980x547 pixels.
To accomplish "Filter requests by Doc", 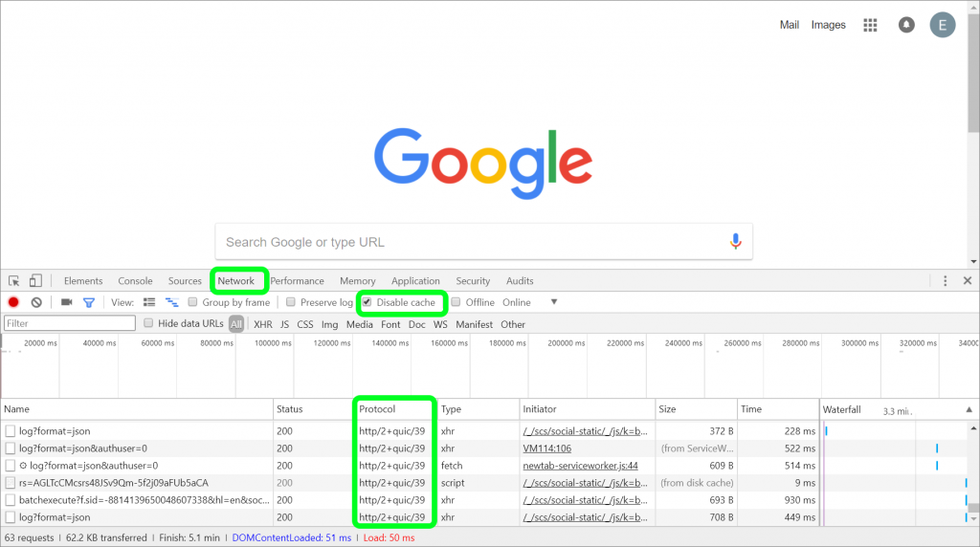I will click(417, 325).
